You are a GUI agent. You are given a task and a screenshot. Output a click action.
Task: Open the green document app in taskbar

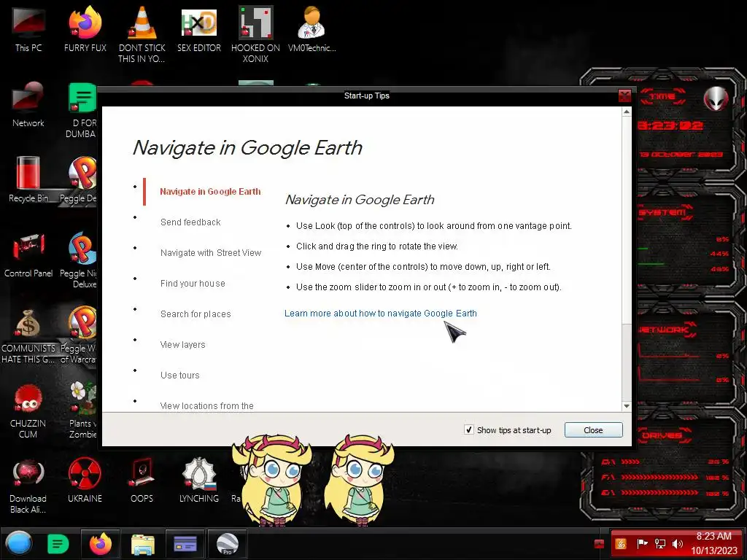point(58,544)
